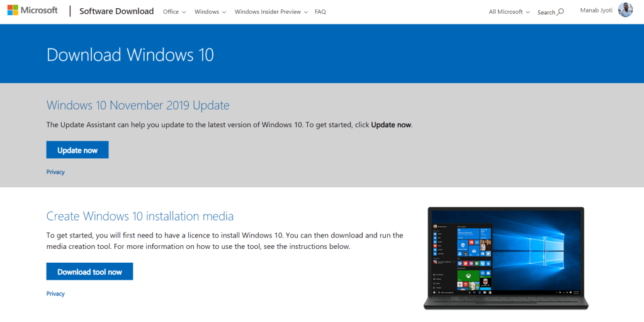
Task: Open search via the magnifier icon
Action: tap(560, 11)
